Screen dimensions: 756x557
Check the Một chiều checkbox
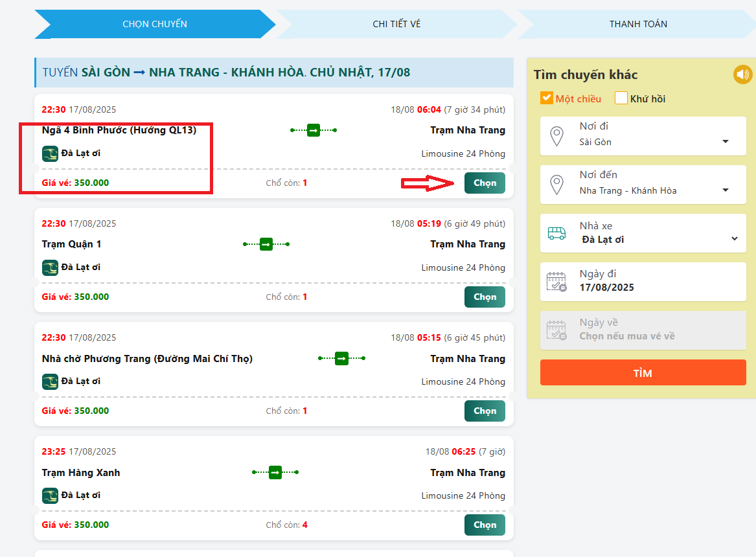(x=546, y=98)
